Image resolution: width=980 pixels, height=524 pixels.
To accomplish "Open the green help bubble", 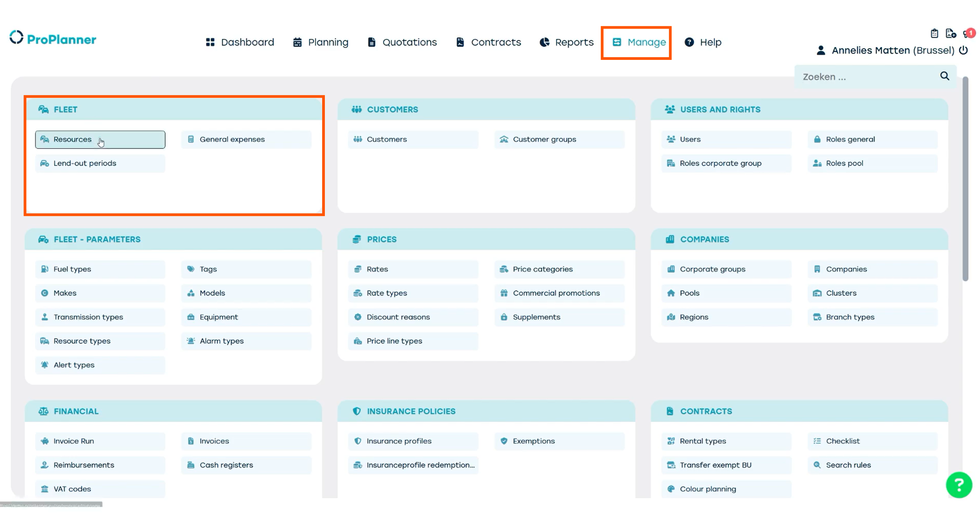I will (958, 485).
